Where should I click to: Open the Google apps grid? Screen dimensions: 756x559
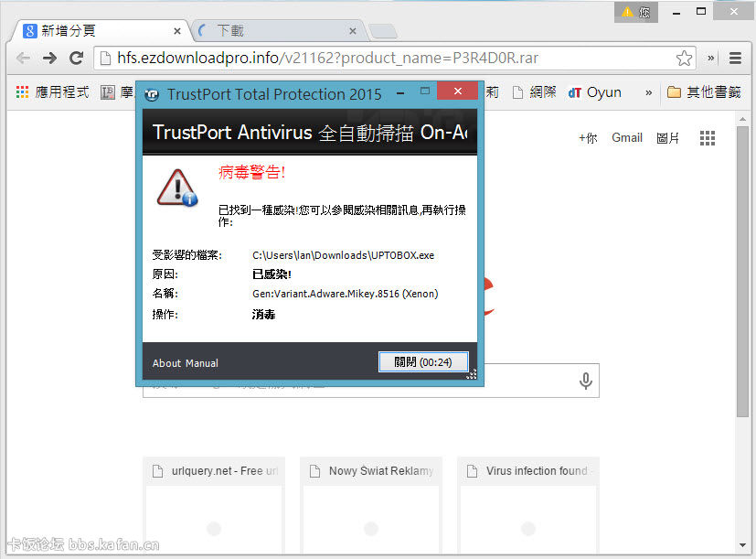coord(707,138)
